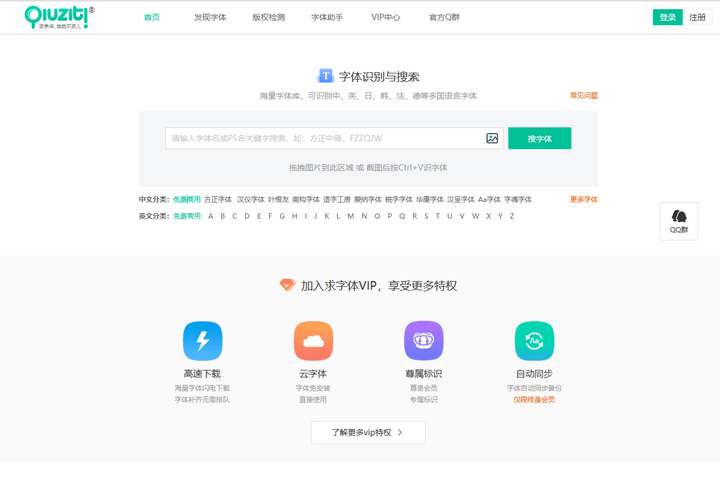
Task: Click the 了解更多vip特权 button
Action: point(368,432)
